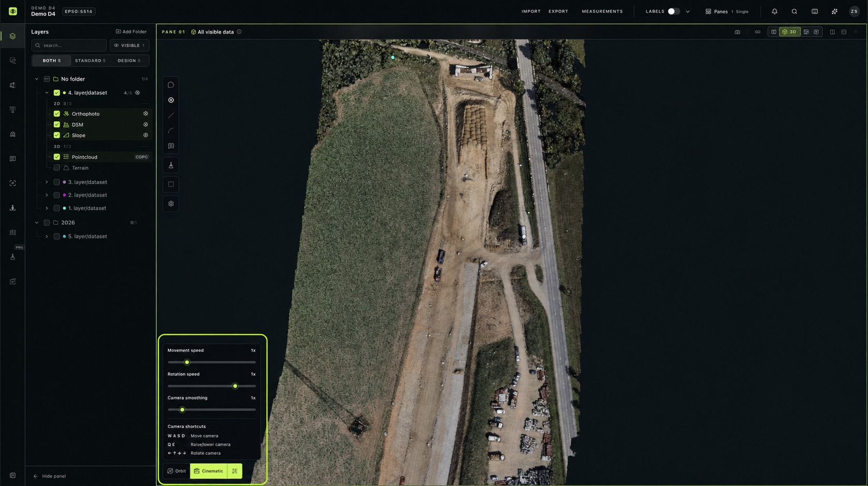Select the straight line tool

(x=171, y=115)
